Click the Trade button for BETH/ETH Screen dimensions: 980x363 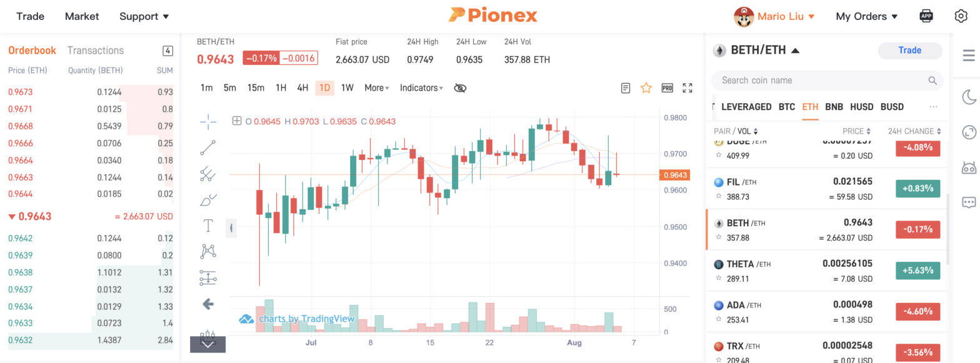coord(910,50)
